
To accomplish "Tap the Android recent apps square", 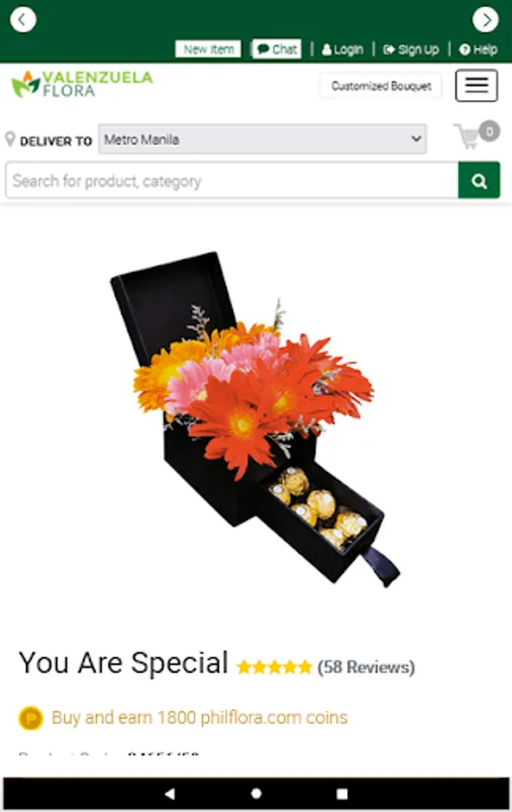I will 342,793.
